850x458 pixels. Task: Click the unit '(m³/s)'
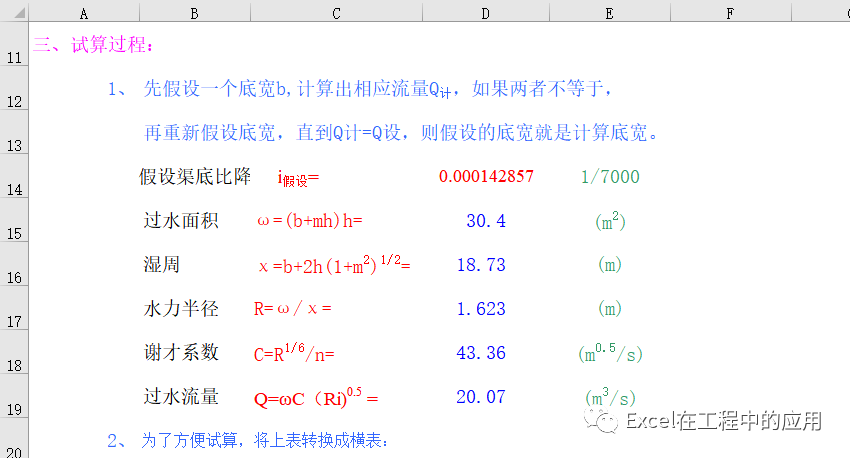(x=610, y=397)
